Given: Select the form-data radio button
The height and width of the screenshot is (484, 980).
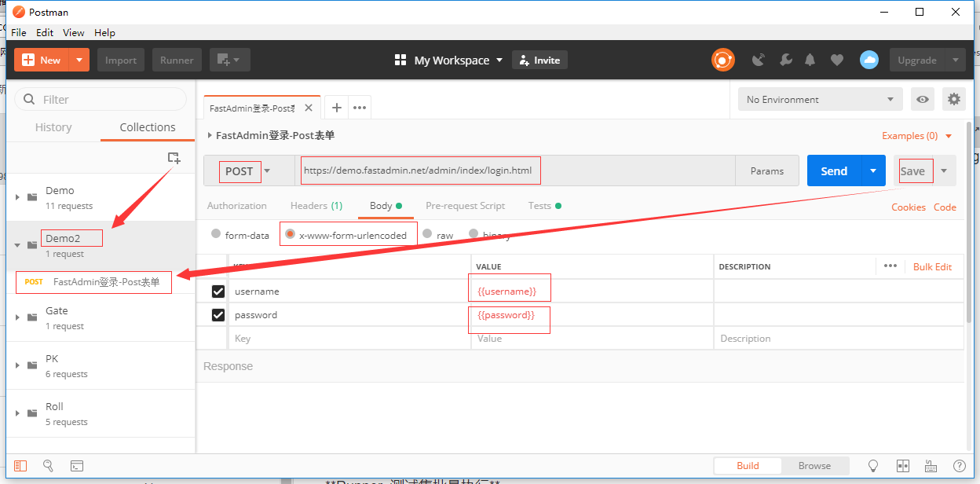Looking at the screenshot, I should tap(216, 234).
